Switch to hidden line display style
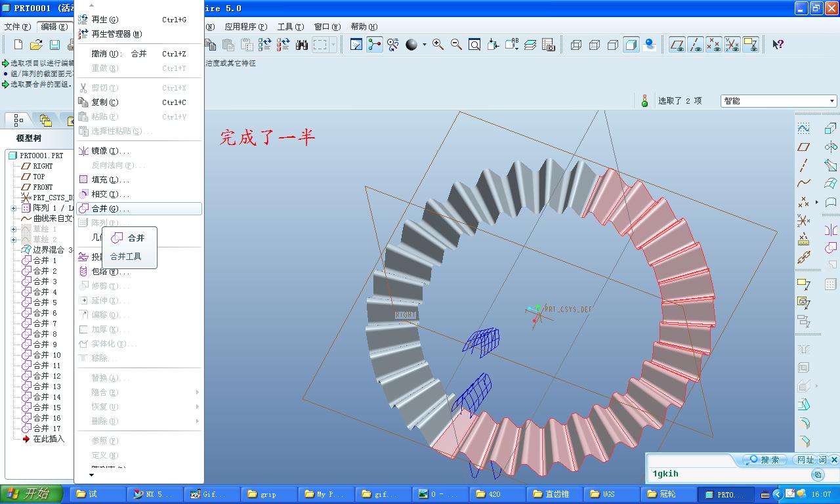 [595, 45]
